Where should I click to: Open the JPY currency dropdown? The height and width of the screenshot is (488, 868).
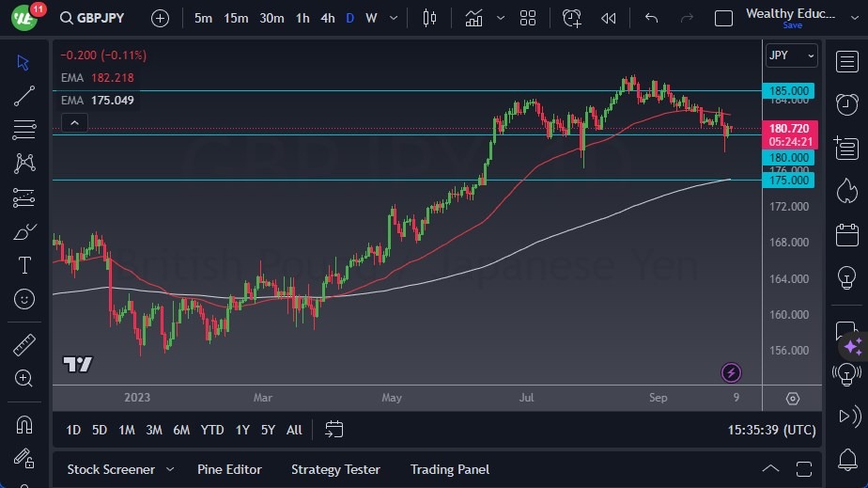(x=791, y=55)
